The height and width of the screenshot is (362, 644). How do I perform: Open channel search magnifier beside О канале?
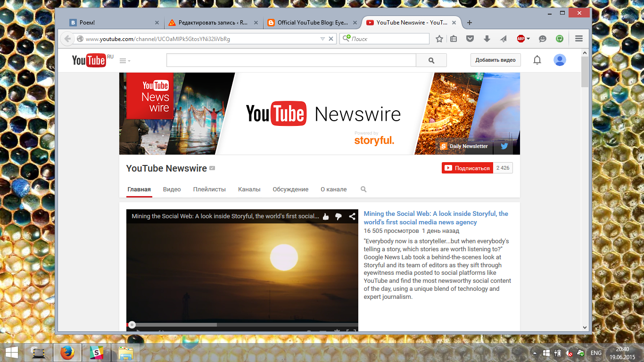[363, 189]
